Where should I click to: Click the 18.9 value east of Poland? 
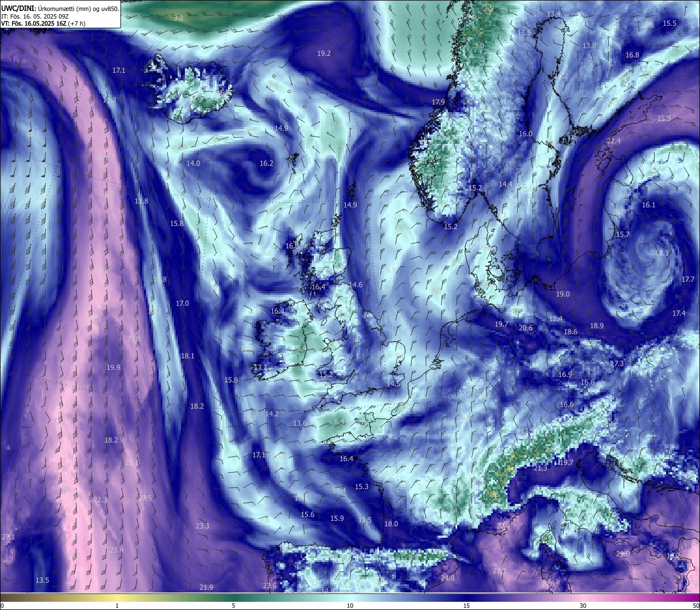point(597,326)
